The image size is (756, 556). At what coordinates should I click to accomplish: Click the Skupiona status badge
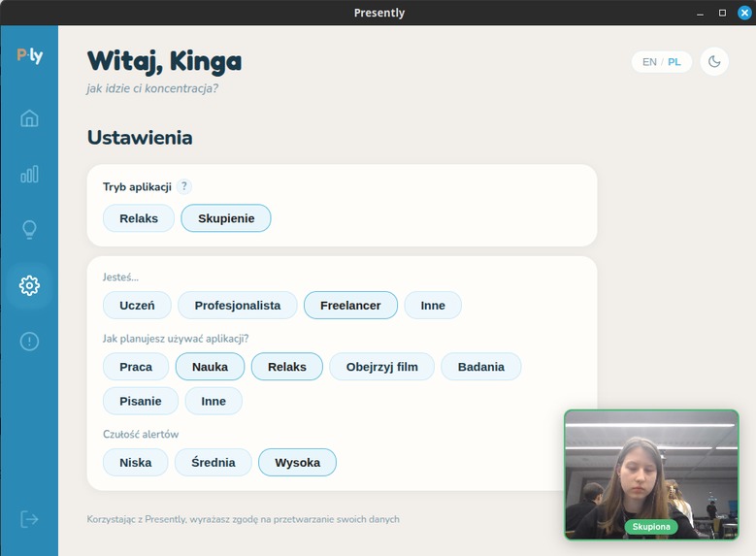pyautogui.click(x=651, y=527)
